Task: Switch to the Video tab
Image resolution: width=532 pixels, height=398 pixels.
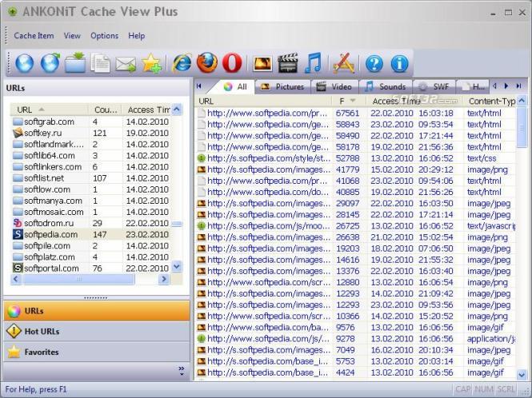Action: (334, 87)
